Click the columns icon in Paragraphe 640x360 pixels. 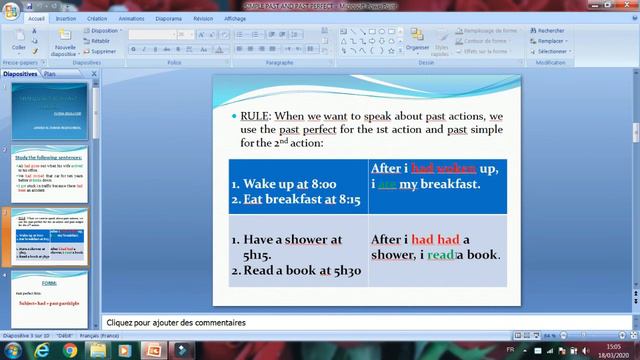coord(312,49)
